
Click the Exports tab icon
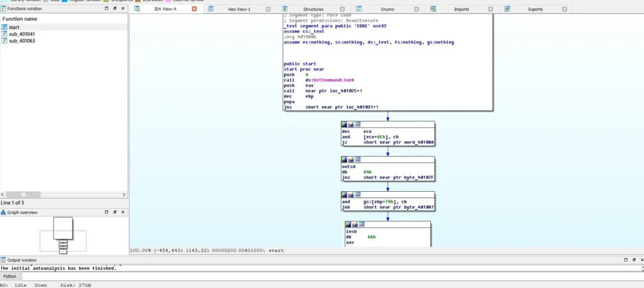coord(508,9)
